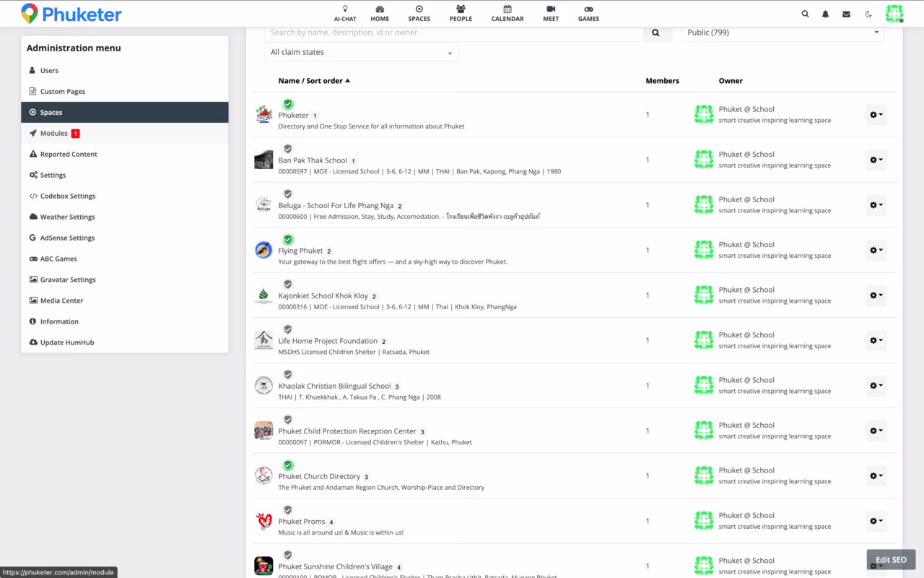This screenshot has height=578, width=924.
Task: Open gear dropdown for Phuketer row
Action: [876, 115]
